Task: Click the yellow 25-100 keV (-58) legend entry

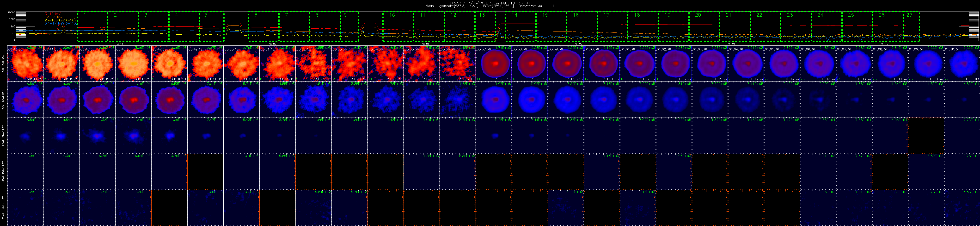Action: tap(60, 20)
